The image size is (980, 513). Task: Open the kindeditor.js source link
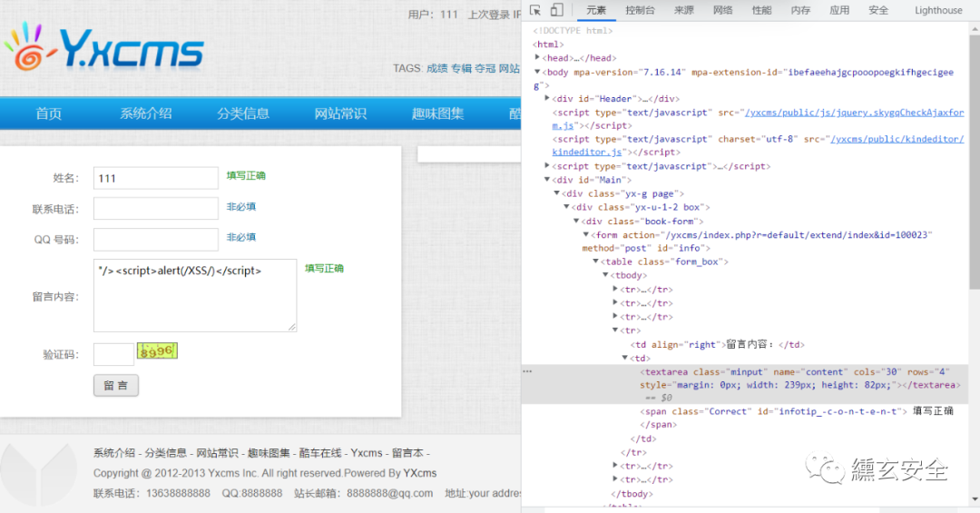(897, 139)
